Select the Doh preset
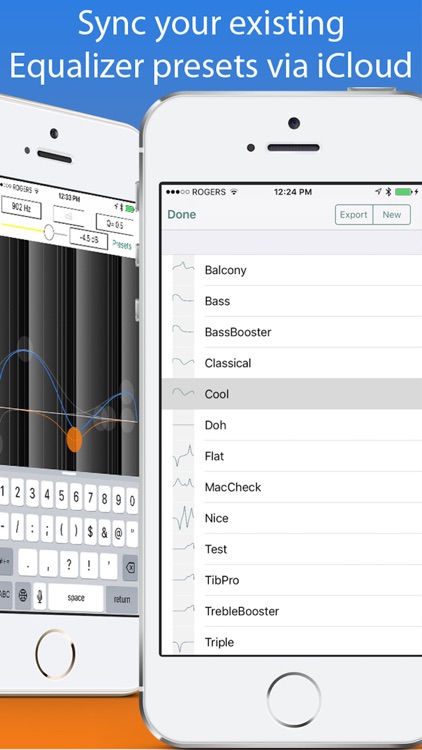 pyautogui.click(x=292, y=425)
